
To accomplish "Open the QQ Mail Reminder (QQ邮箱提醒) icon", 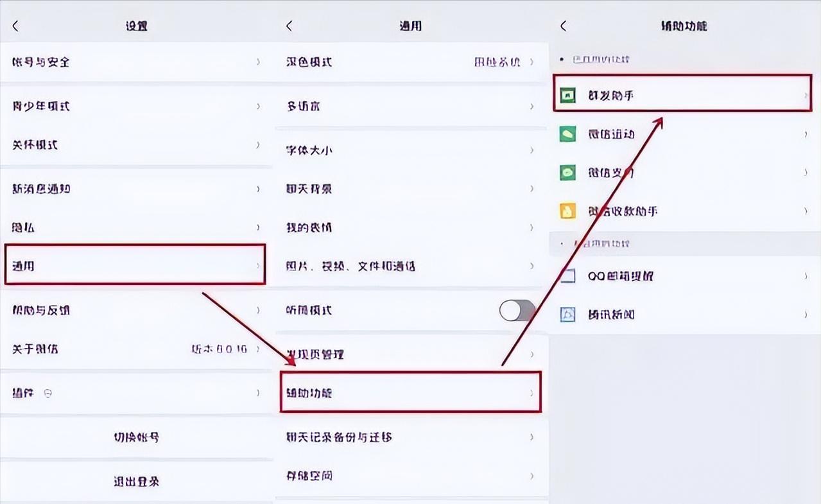I will point(567,275).
